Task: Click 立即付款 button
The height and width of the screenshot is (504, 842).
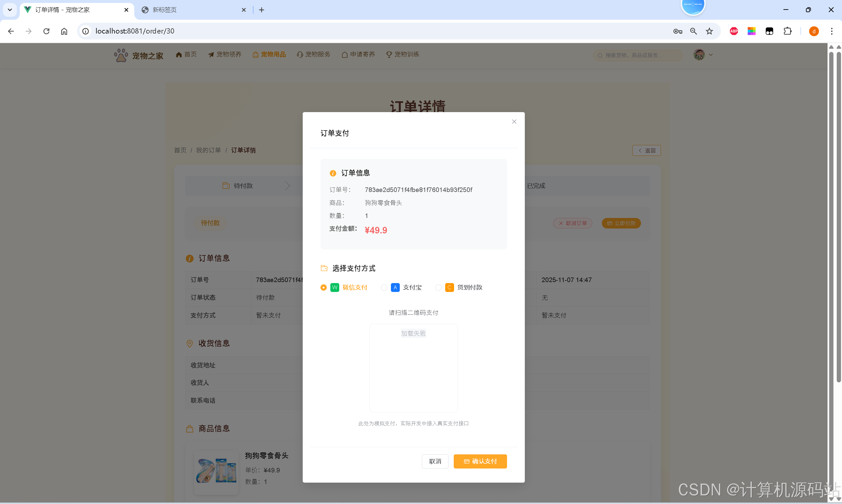Action: tap(621, 223)
